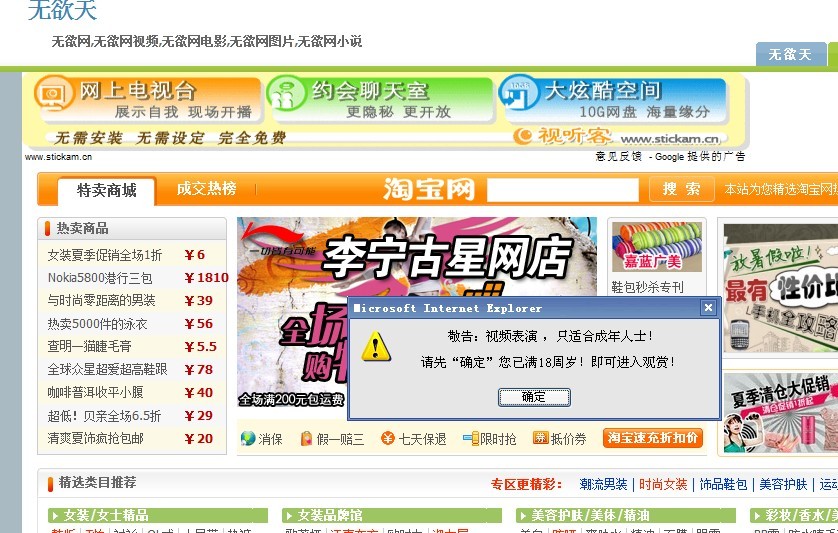
Task: Open 咖啡普洱收平小腹 item
Action: (95, 392)
